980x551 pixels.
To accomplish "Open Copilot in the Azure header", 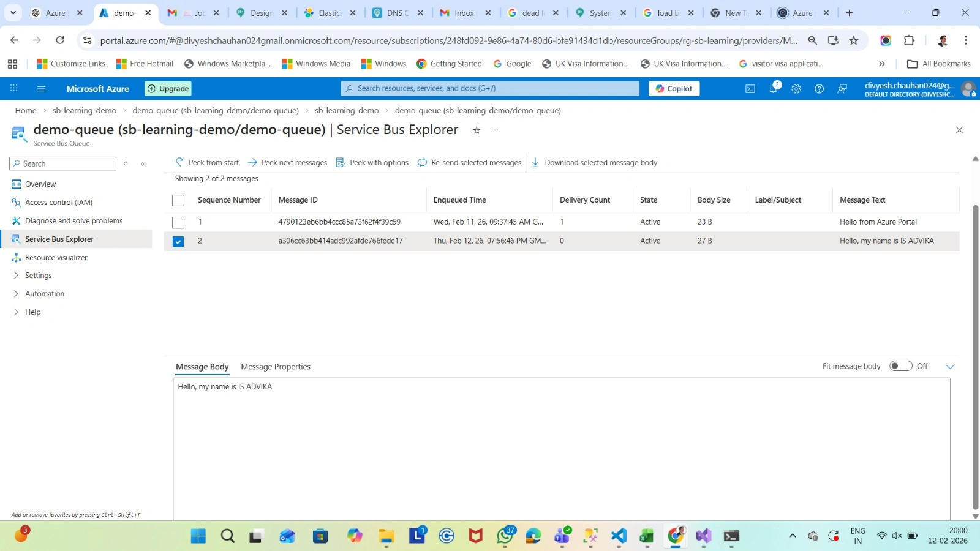I will tap(674, 89).
